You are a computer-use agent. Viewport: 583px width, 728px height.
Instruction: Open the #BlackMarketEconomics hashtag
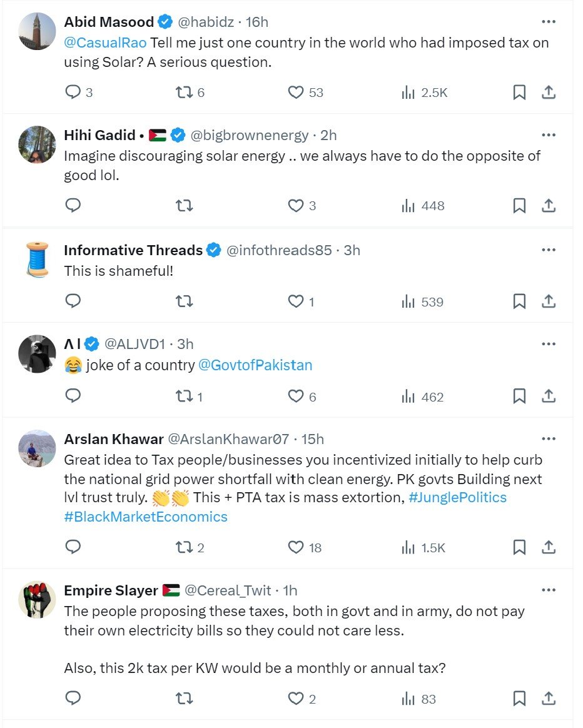(x=146, y=517)
